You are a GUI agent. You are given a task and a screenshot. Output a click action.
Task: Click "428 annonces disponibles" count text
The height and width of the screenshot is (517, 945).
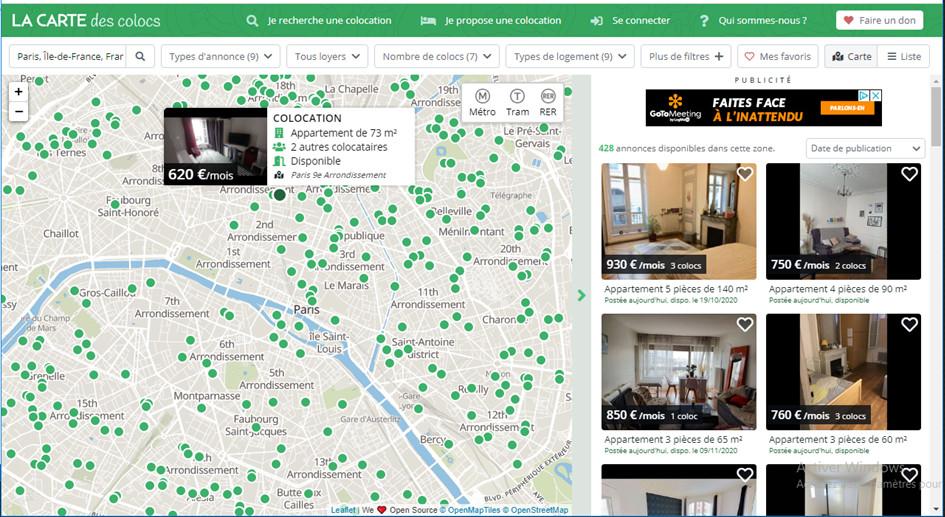pyautogui.click(x=686, y=148)
